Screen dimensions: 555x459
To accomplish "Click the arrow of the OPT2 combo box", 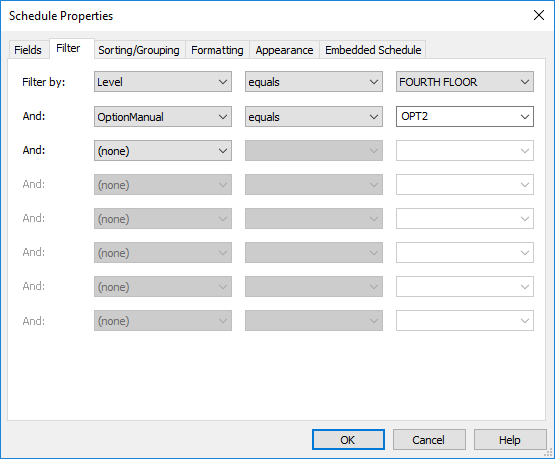I will [x=525, y=117].
